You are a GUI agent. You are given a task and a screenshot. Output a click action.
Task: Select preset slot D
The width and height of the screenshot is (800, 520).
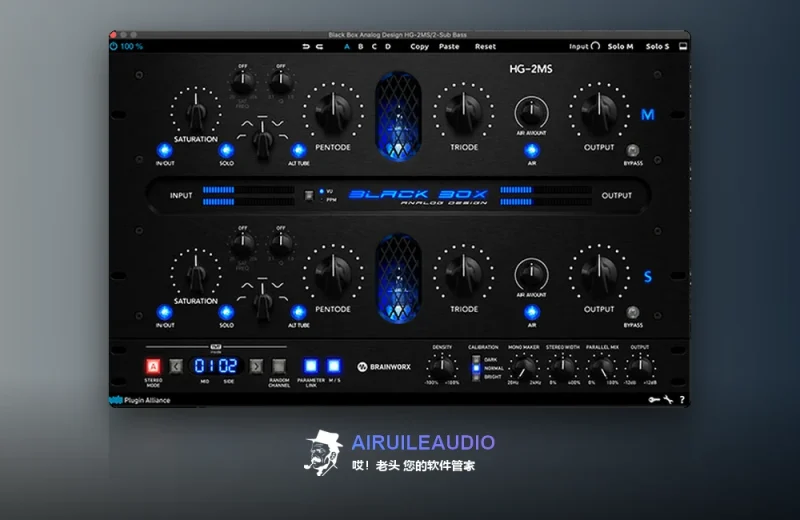click(x=388, y=46)
